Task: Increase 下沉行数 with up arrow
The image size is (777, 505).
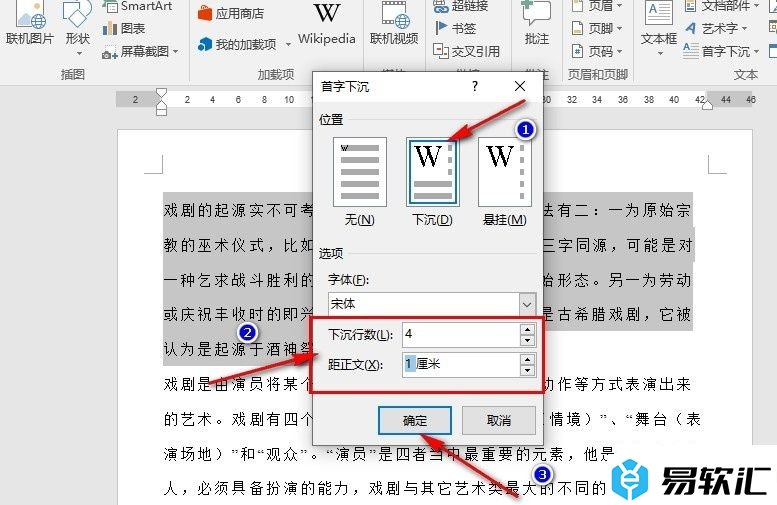Action: point(528,329)
